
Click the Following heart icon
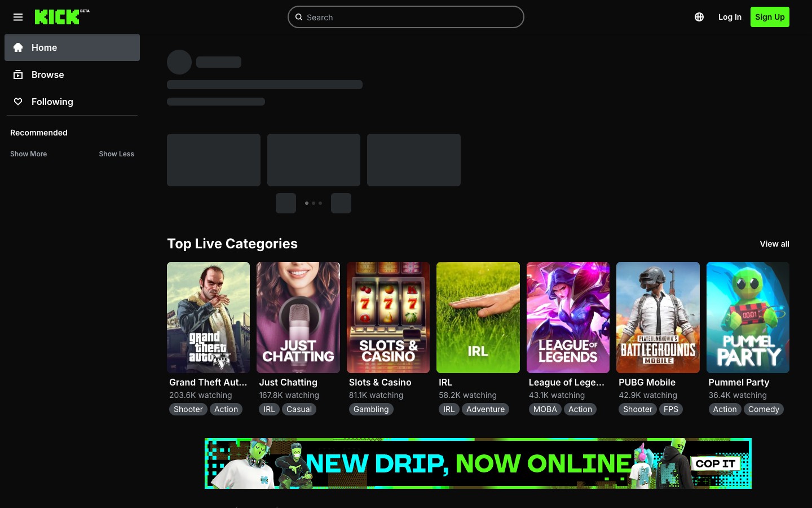(x=18, y=102)
